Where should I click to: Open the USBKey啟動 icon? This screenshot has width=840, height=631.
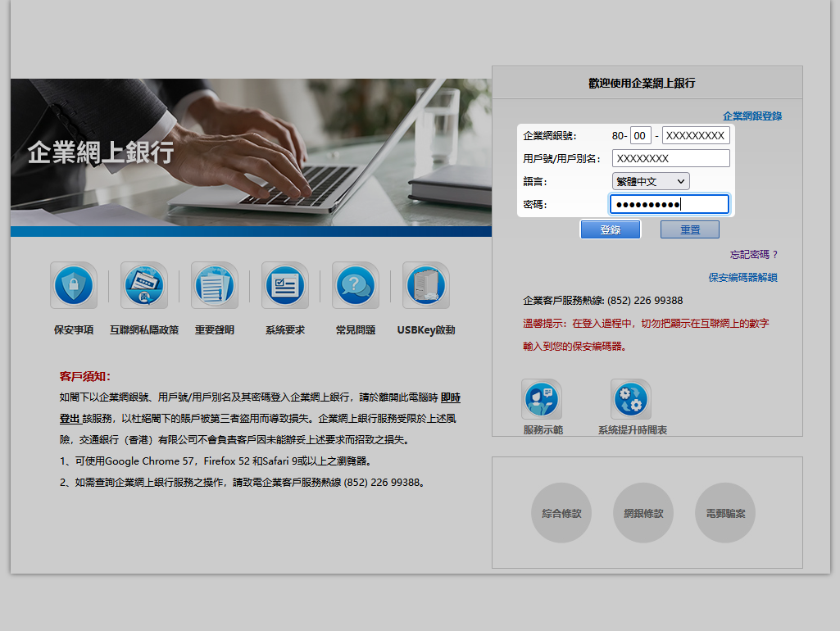pyautogui.click(x=426, y=286)
